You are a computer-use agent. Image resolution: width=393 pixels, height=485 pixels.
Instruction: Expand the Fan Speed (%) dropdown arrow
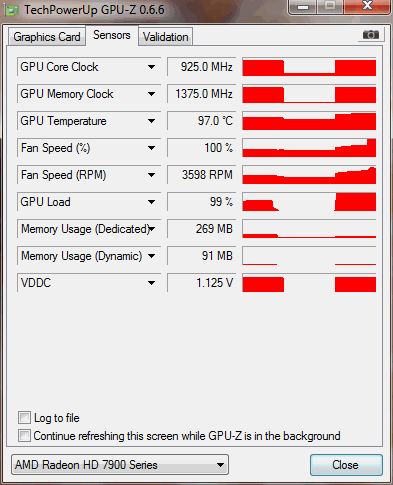(x=151, y=148)
